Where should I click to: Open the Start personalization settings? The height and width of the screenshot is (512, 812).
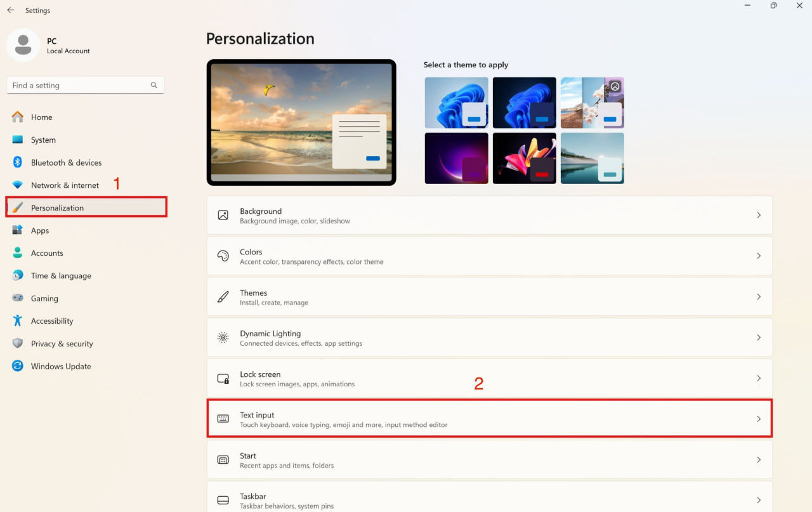[490, 460]
